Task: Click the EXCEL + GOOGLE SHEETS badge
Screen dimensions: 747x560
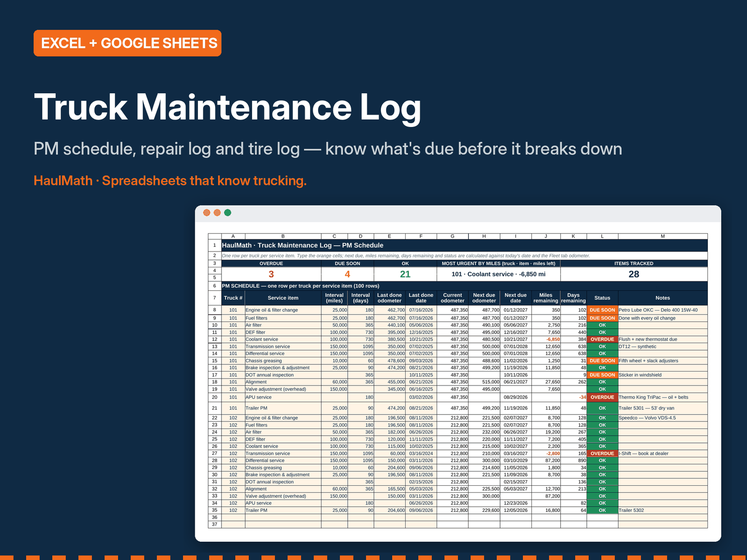Action: [127, 43]
